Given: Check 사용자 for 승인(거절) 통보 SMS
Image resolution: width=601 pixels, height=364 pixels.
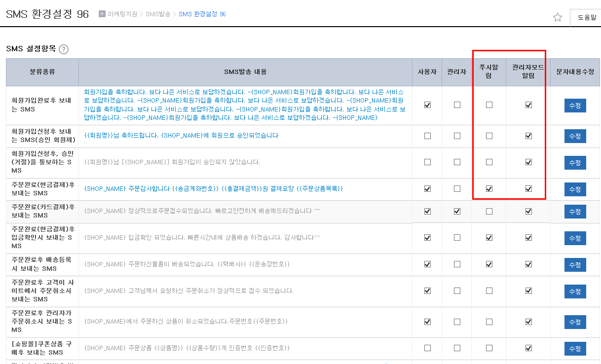Looking at the screenshot, I should coord(427,162).
